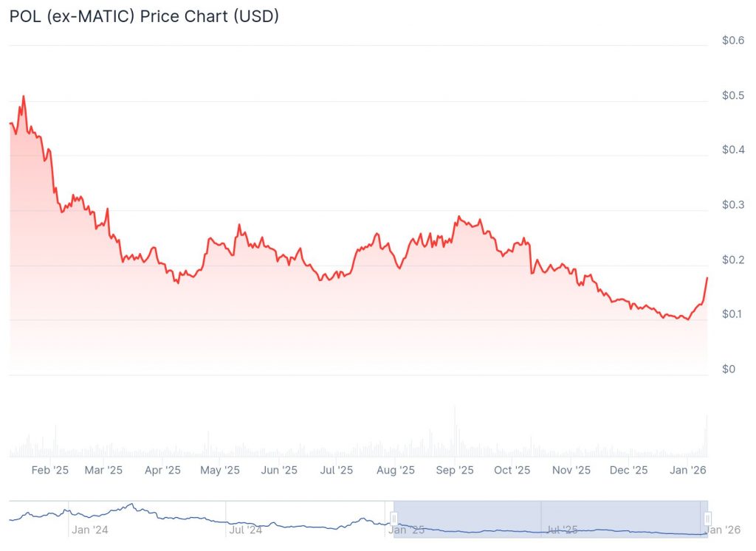The image size is (756, 551).
Task: Click the Jan '26 x-axis label
Action: click(688, 469)
